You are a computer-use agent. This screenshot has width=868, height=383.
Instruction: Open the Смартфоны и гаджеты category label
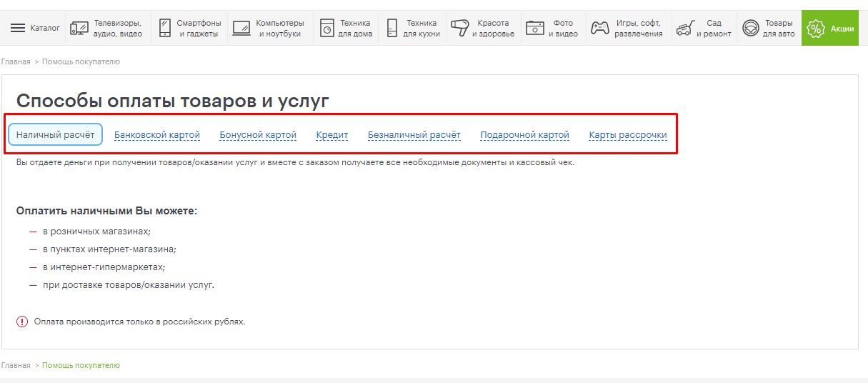coord(199,29)
